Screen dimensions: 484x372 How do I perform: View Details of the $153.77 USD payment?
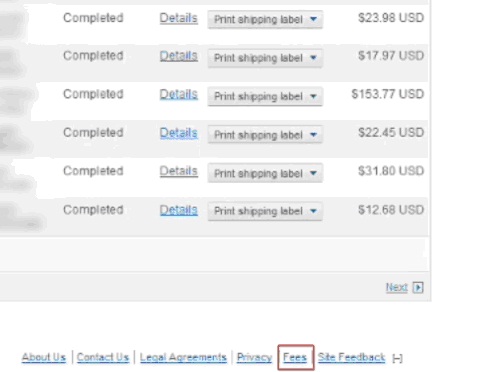pyautogui.click(x=179, y=94)
